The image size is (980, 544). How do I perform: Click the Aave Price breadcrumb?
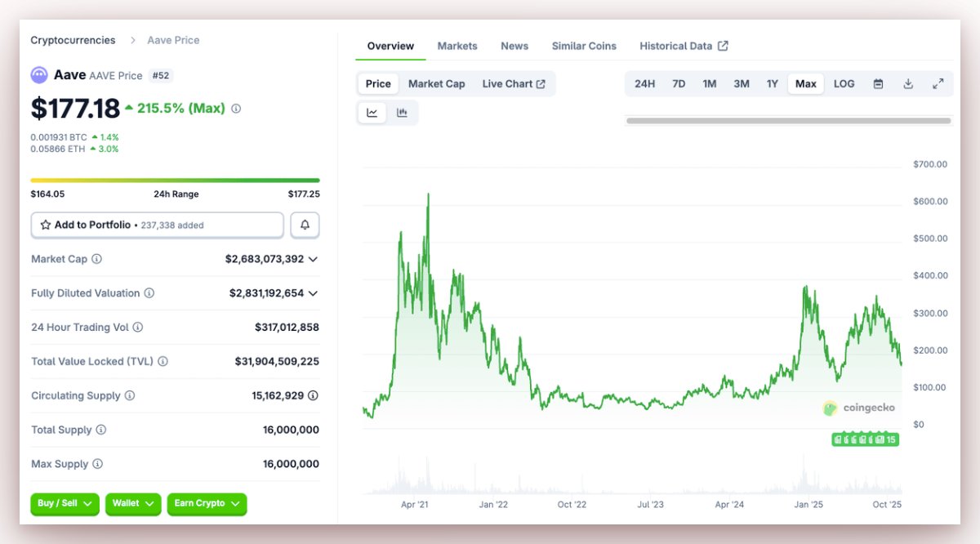tap(173, 40)
